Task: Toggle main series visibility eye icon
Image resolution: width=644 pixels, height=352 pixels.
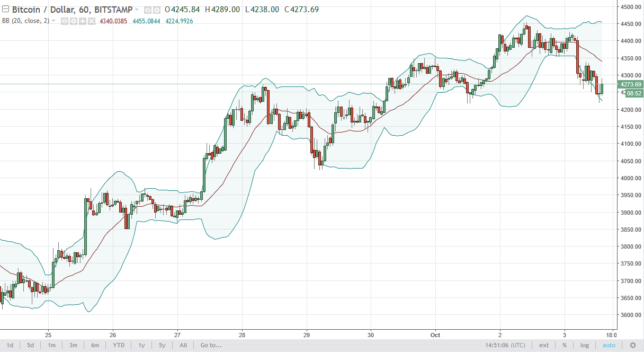Action: tap(148, 10)
